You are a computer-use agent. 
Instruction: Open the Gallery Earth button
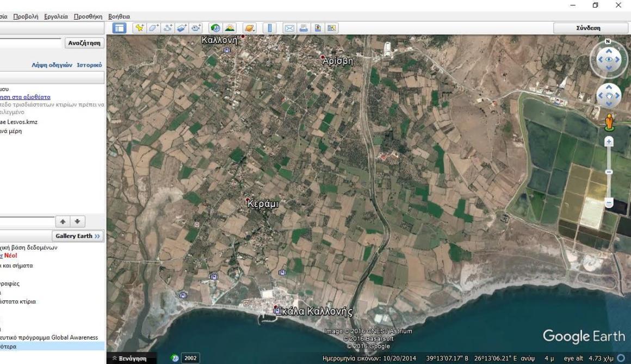click(78, 236)
